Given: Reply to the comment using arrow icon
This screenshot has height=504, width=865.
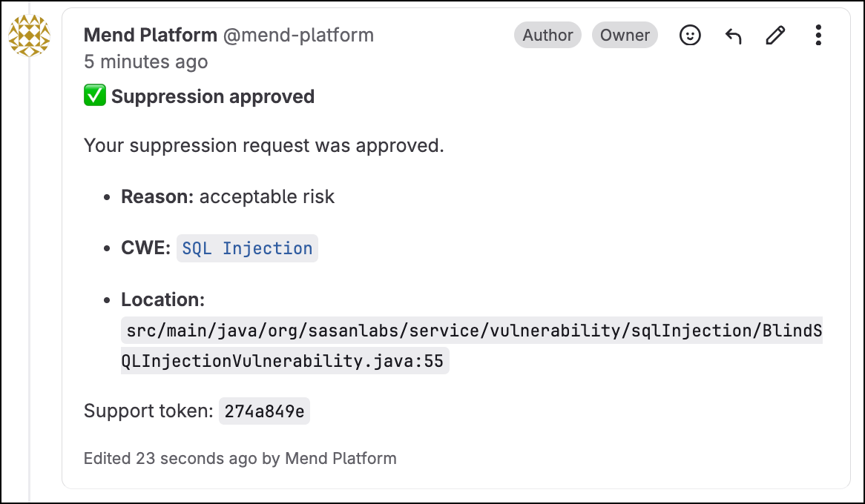Looking at the screenshot, I should [733, 36].
